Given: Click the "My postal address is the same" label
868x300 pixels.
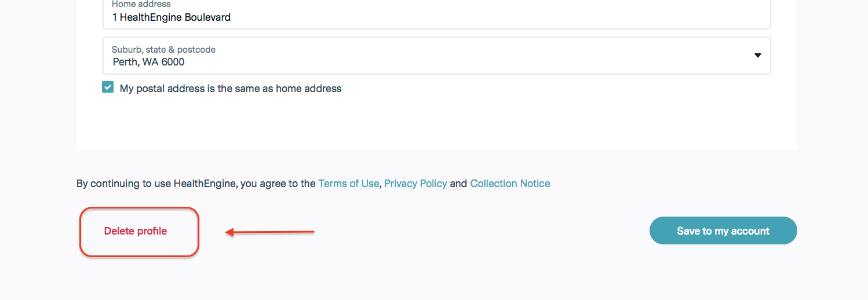Looking at the screenshot, I should coord(231,89).
